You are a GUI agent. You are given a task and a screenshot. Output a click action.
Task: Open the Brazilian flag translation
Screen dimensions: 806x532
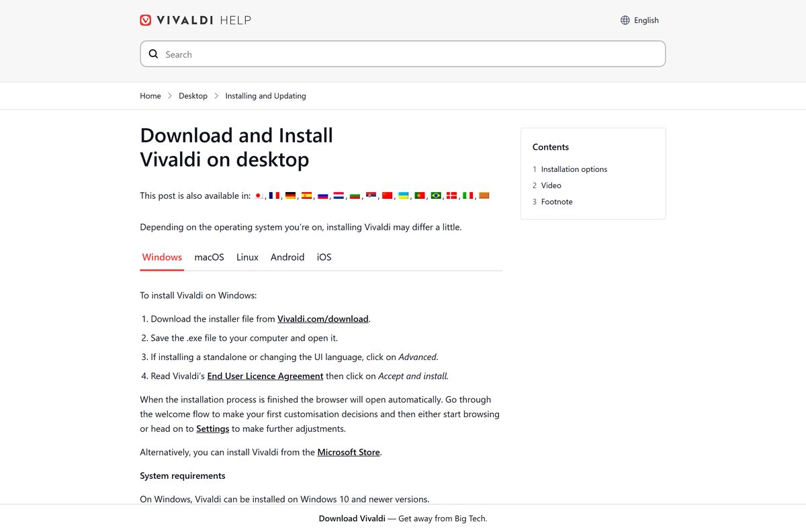[x=435, y=195]
